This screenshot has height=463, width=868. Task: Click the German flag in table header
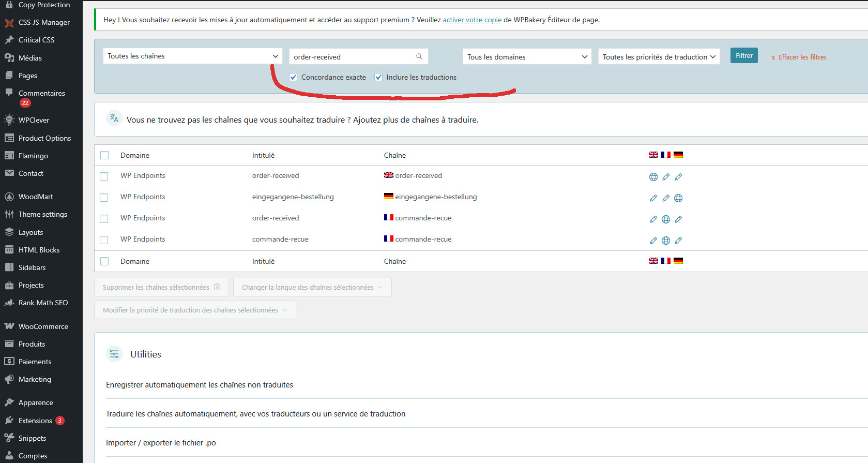coord(678,155)
